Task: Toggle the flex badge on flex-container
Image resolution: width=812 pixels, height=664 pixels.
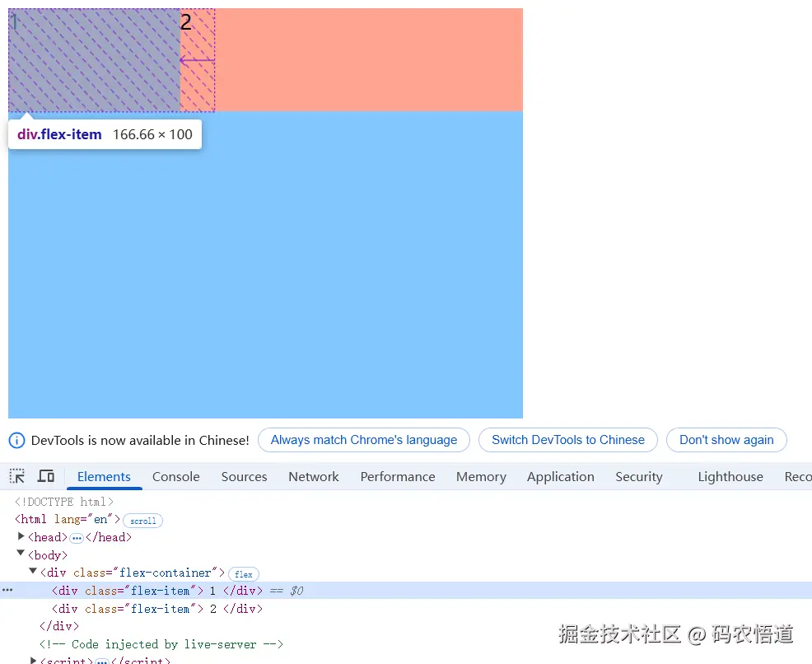Action: (244, 574)
